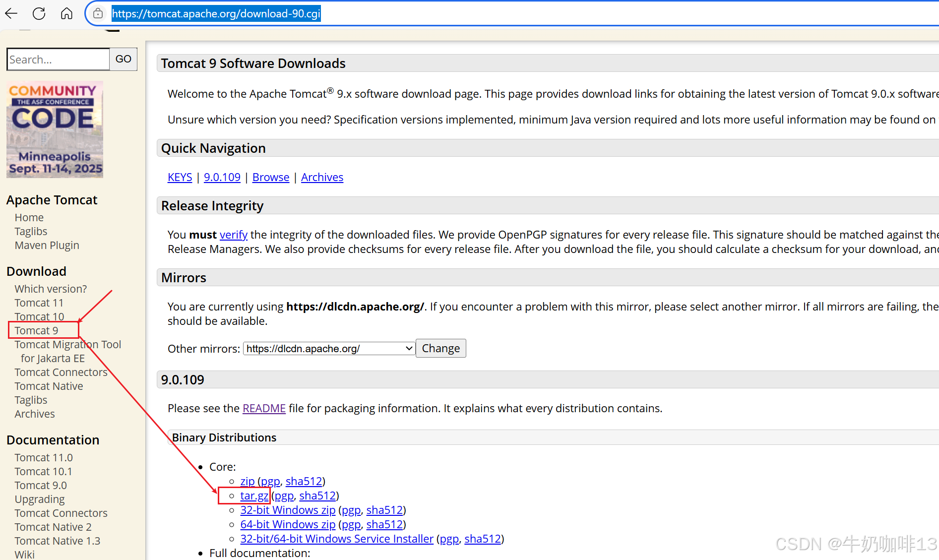Open Community Code conference banner
This screenshot has width=939, height=560.
(55, 129)
